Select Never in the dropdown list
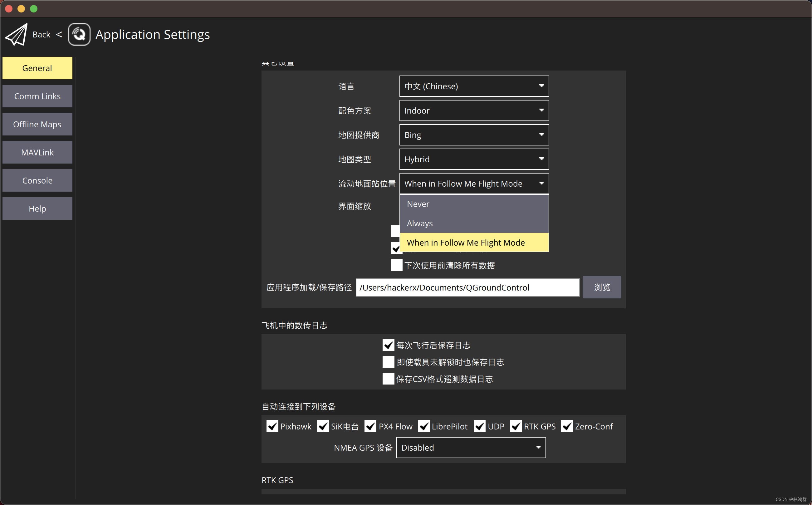The height and width of the screenshot is (505, 812). pos(474,204)
